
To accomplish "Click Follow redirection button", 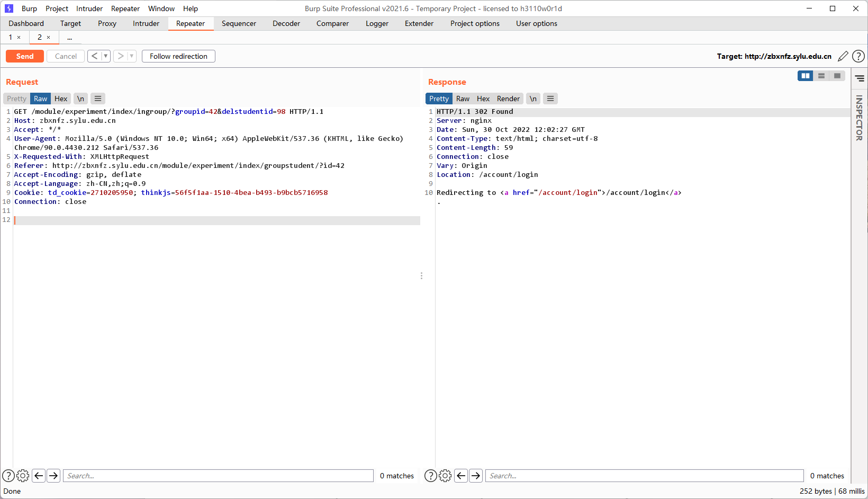I will click(x=178, y=56).
